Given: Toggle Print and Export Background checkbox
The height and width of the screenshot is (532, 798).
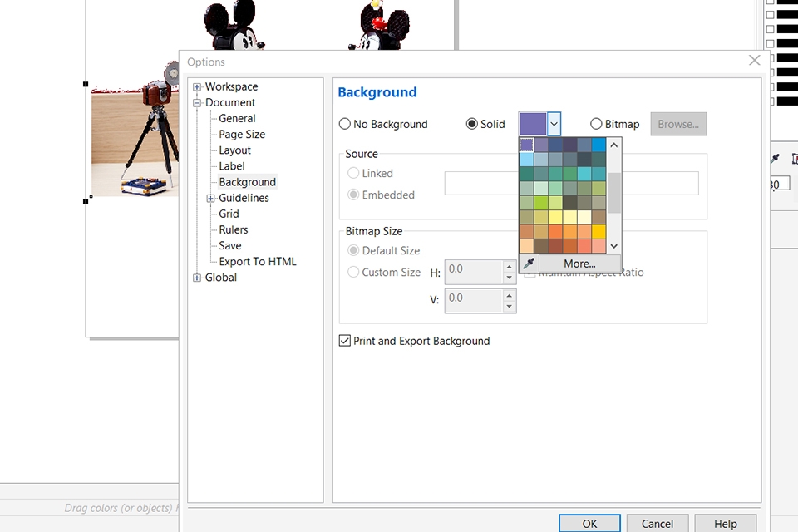Looking at the screenshot, I should point(345,341).
